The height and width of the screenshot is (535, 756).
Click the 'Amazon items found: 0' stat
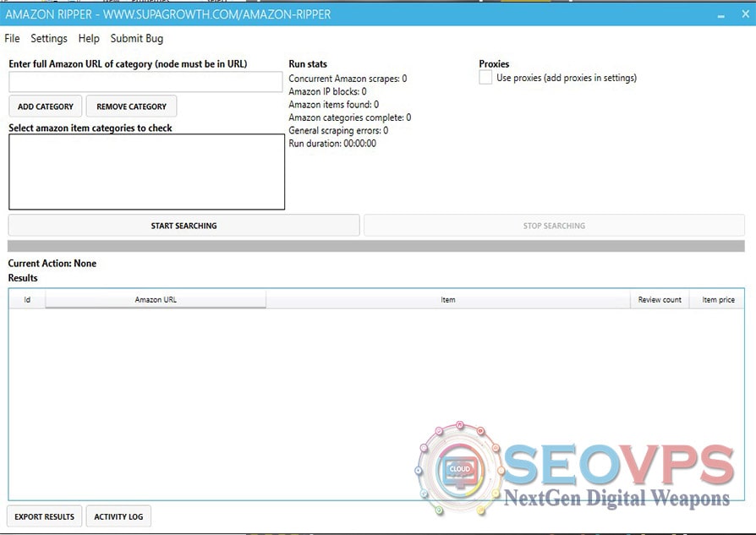(334, 105)
